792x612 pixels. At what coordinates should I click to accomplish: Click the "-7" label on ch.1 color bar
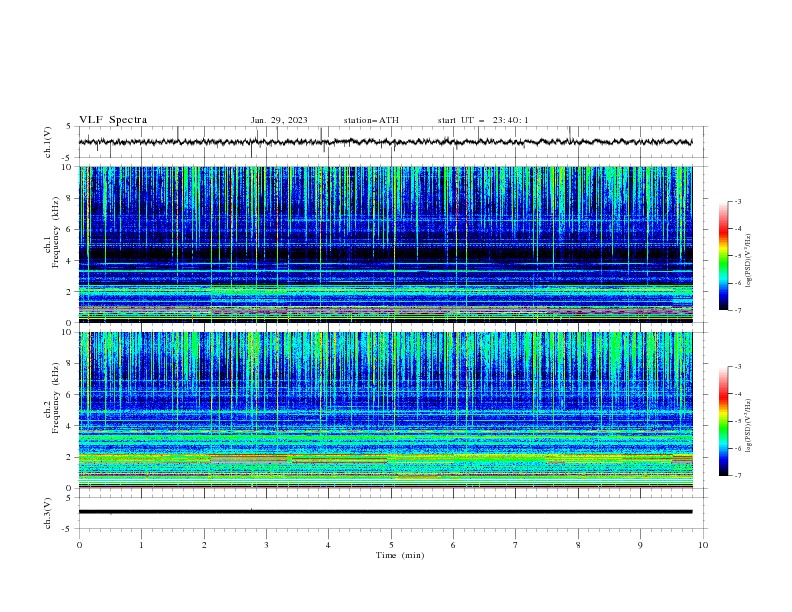[x=738, y=310]
